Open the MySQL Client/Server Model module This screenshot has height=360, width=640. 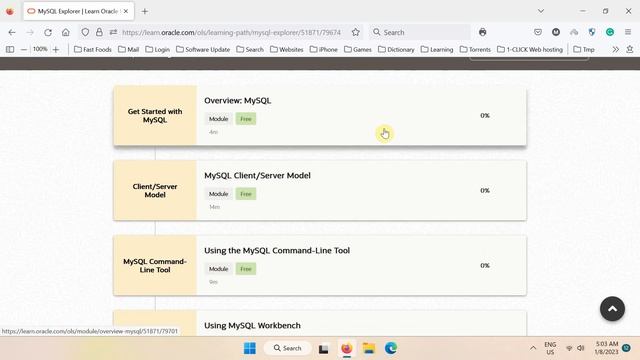click(257, 176)
